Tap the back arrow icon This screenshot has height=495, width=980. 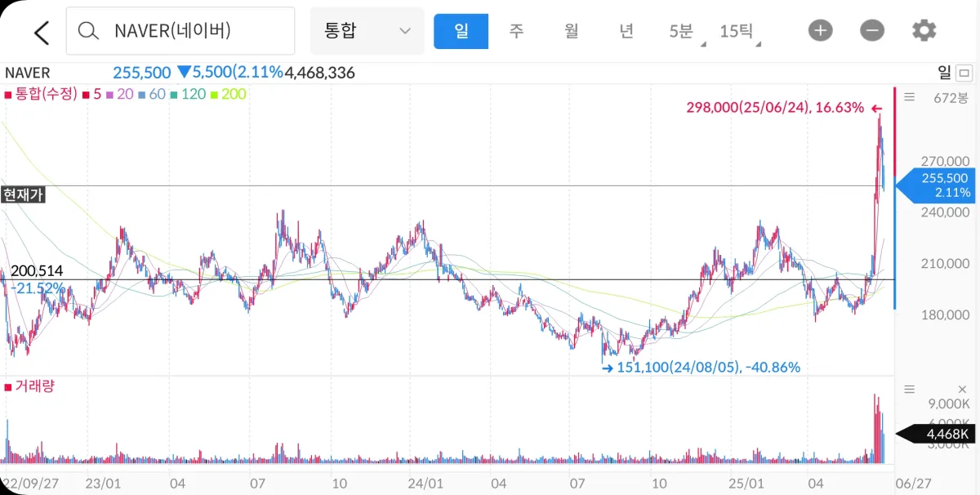pos(40,30)
